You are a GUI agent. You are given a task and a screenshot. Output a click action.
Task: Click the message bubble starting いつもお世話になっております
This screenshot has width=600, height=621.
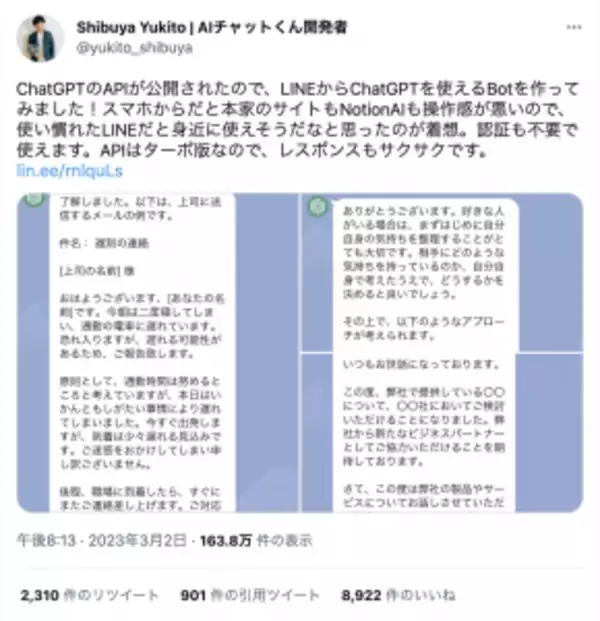424,433
